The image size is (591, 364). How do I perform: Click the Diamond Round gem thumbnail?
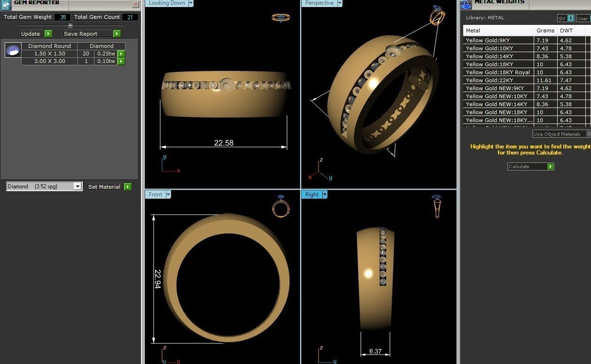(x=13, y=50)
